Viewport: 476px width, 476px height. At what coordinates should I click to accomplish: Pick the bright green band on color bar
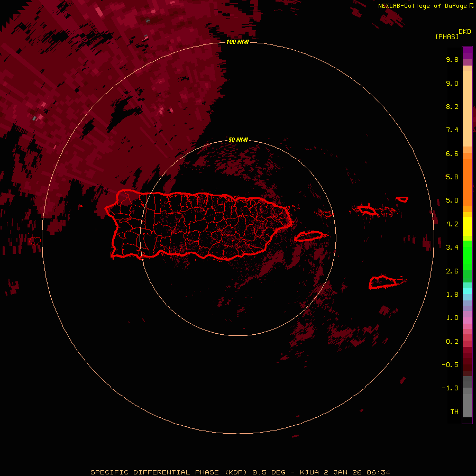[x=467, y=255]
